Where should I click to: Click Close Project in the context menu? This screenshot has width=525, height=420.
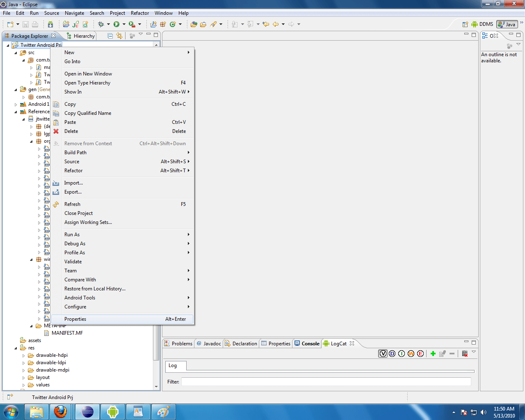tap(122, 213)
